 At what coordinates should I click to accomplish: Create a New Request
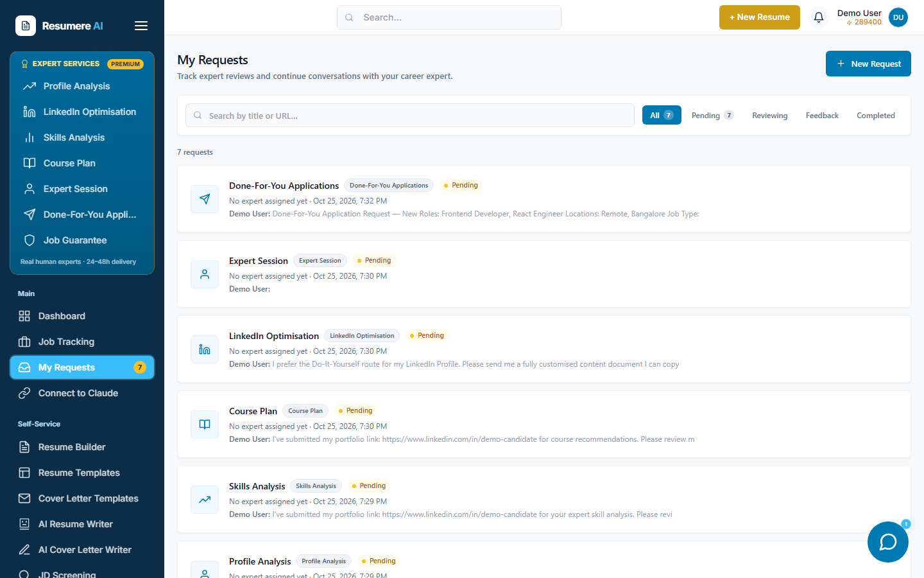click(x=868, y=64)
